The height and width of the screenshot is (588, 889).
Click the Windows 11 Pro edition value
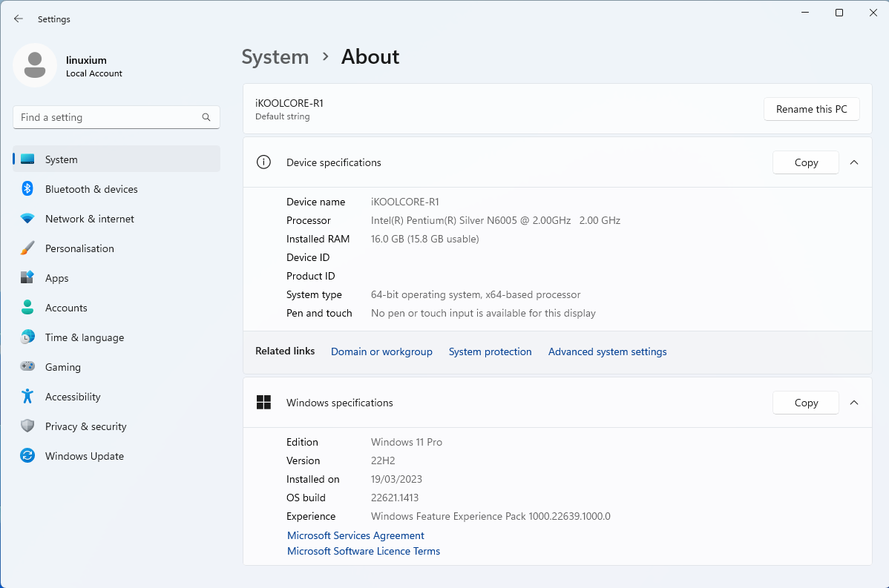tap(407, 442)
